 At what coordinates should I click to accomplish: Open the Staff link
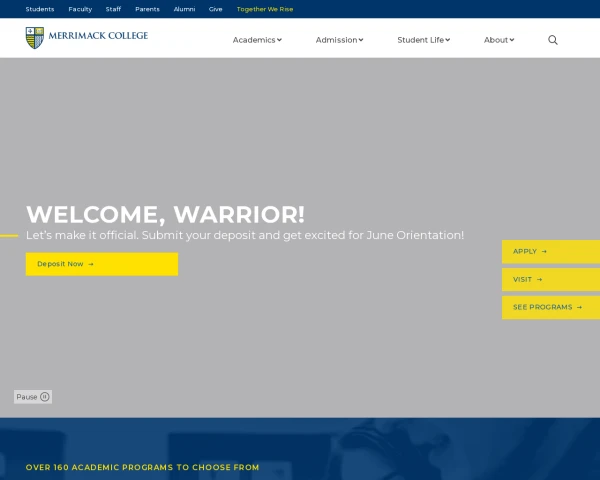click(x=113, y=9)
